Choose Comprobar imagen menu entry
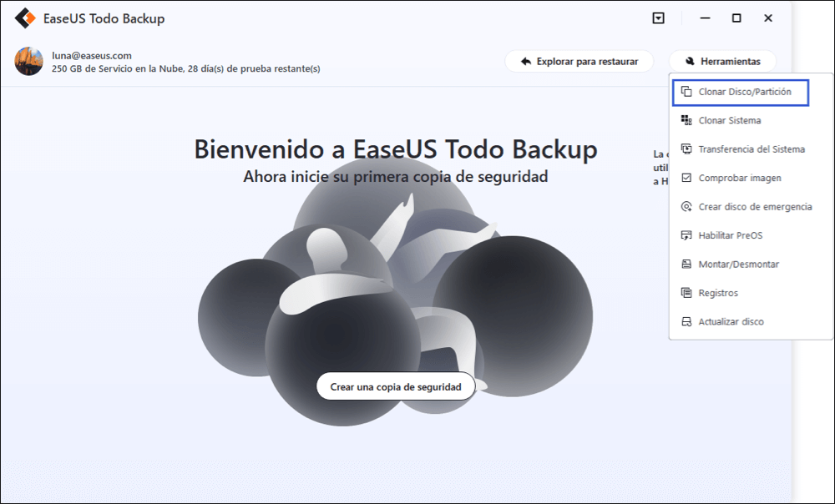Screen dimensions: 835x504 point(751,178)
